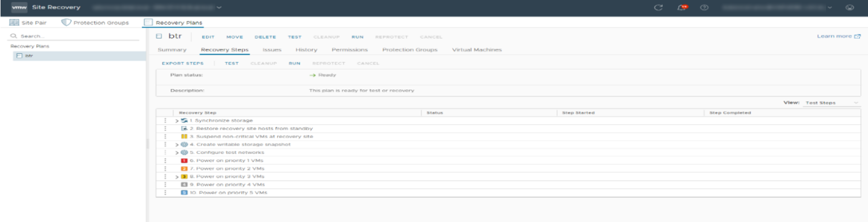Screen dimensions: 868x222
Task: Select the btr plan in sidebar tree
Action: click(29, 56)
